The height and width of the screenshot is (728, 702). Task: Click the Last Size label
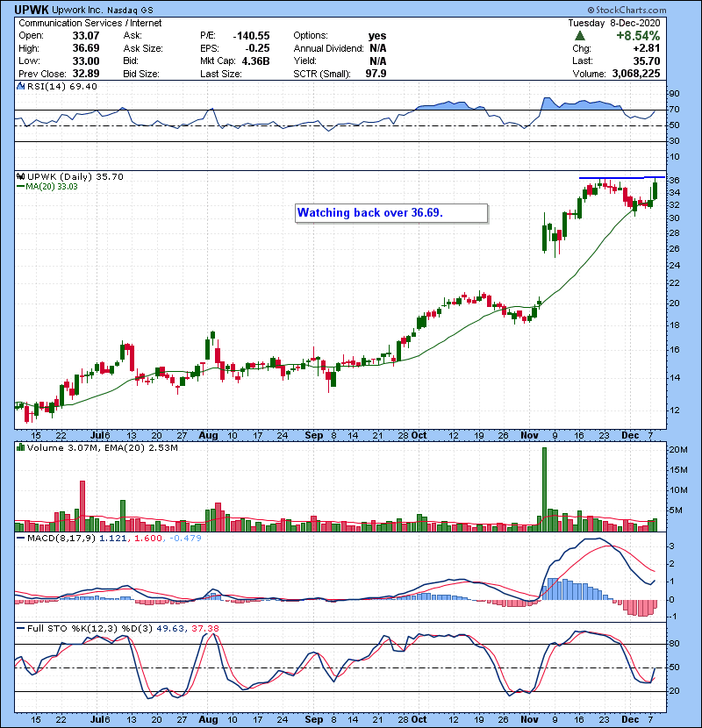[x=220, y=74]
